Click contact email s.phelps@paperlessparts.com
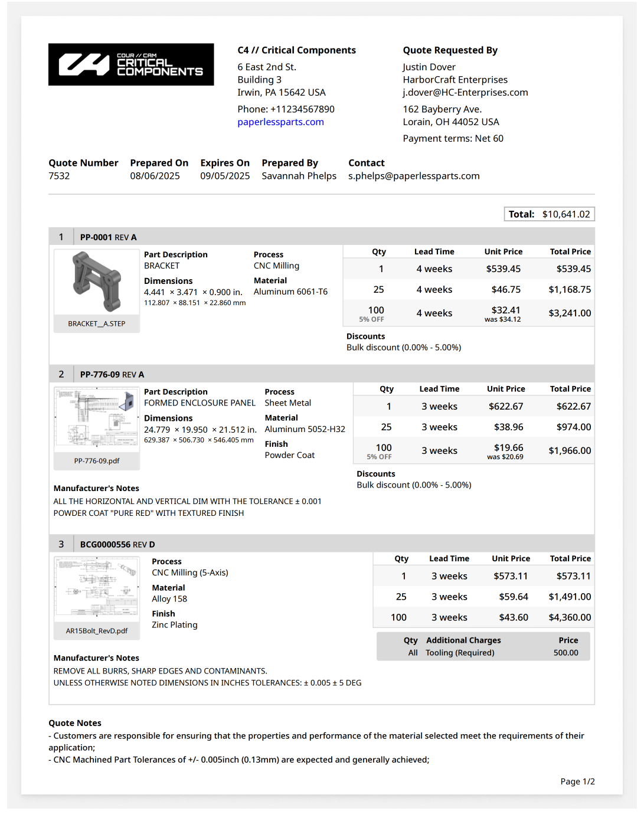This screenshot has width=644, height=821. click(414, 176)
